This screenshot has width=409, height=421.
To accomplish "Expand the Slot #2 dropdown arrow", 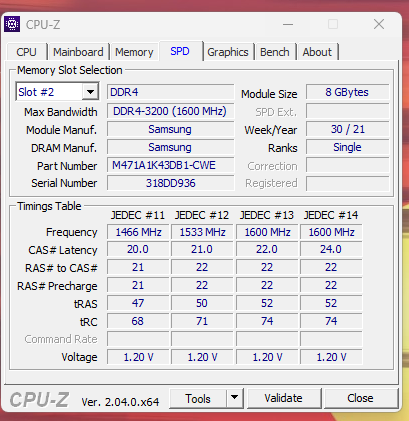I will point(90,92).
